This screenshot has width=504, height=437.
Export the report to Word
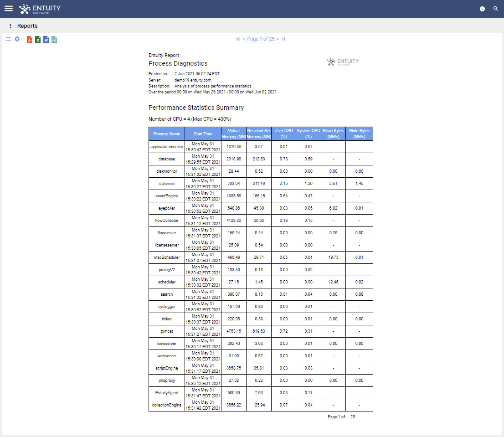[46, 39]
